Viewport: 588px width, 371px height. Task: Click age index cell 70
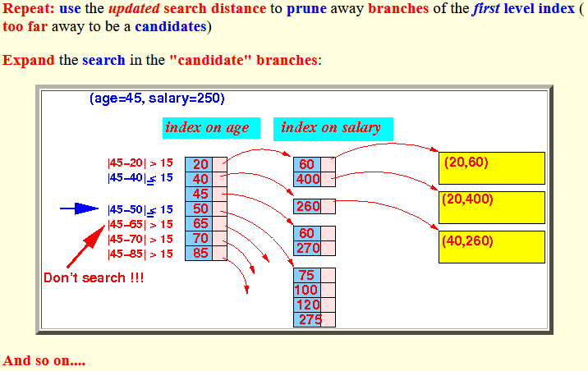click(x=199, y=238)
